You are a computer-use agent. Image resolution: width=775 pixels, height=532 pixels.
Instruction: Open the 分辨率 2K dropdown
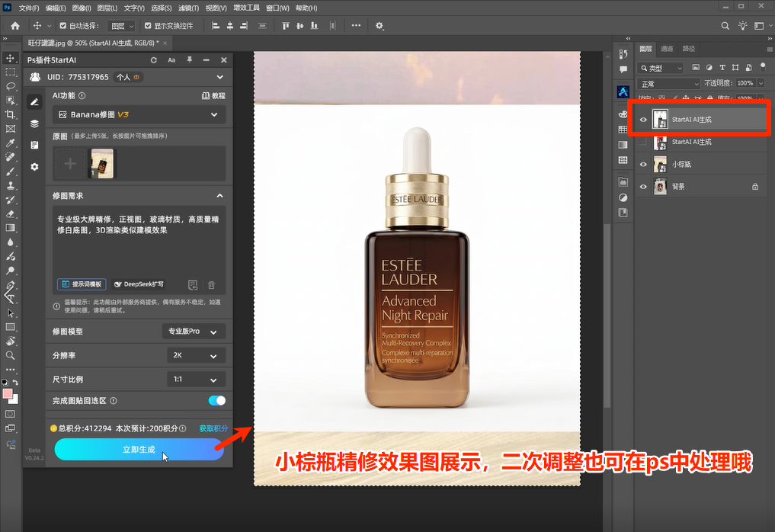pyautogui.click(x=197, y=355)
